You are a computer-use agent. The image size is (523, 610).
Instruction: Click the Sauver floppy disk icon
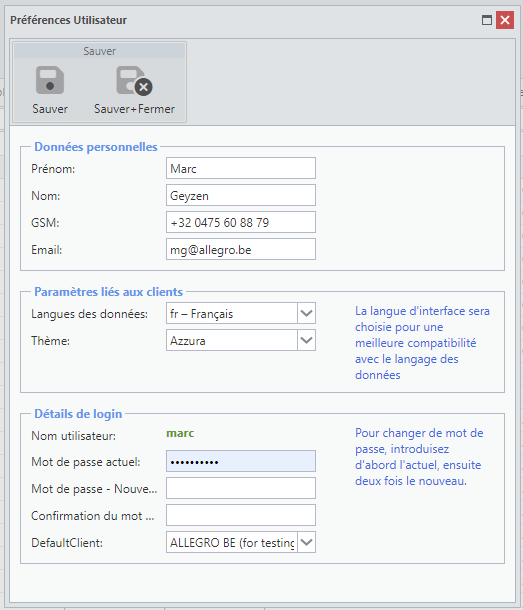pos(50,81)
